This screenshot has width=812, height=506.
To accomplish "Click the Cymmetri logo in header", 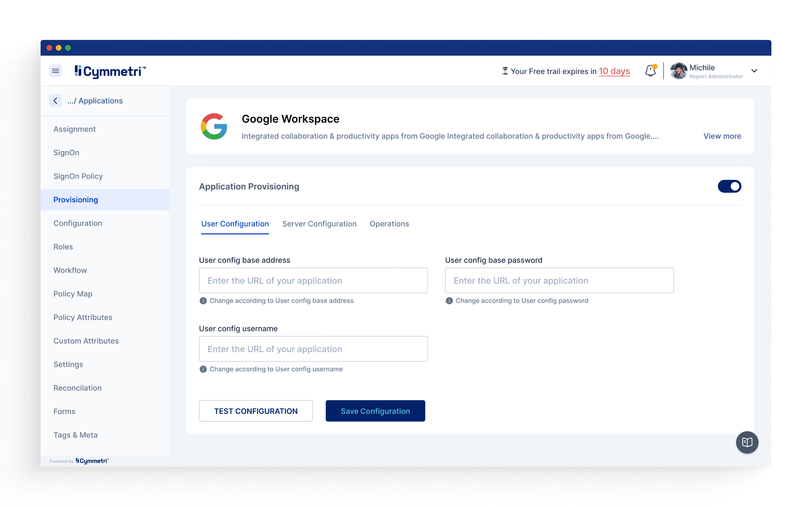I will click(110, 71).
